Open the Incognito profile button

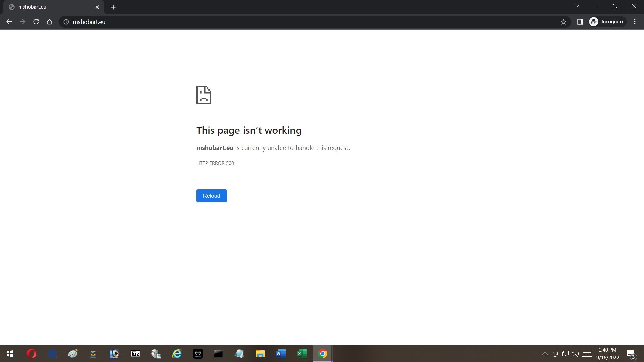pos(606,22)
